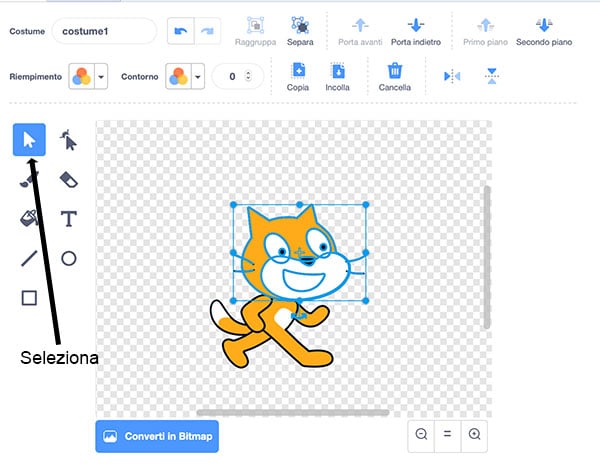600x476 pixels.
Task: Delete selection with Cancella
Action: (394, 76)
